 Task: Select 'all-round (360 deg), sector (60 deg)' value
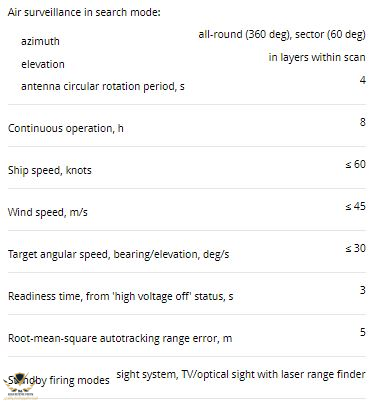pos(282,35)
